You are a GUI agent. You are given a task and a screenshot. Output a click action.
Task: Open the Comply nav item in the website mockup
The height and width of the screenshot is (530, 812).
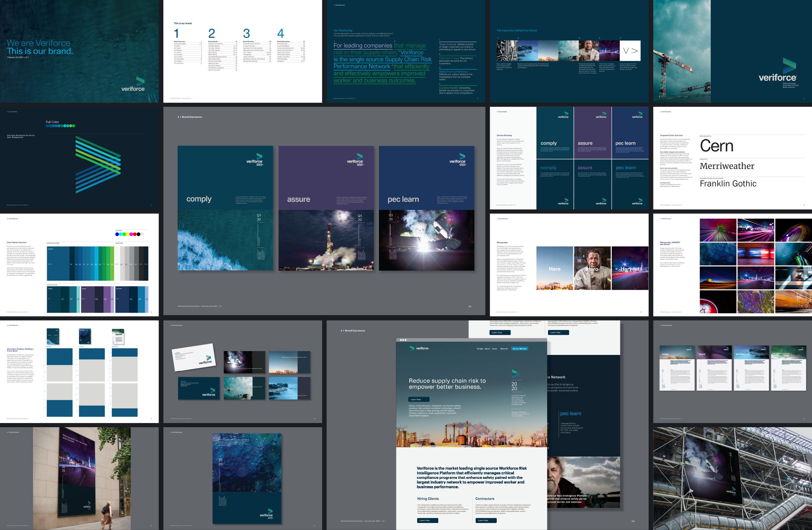[480, 349]
